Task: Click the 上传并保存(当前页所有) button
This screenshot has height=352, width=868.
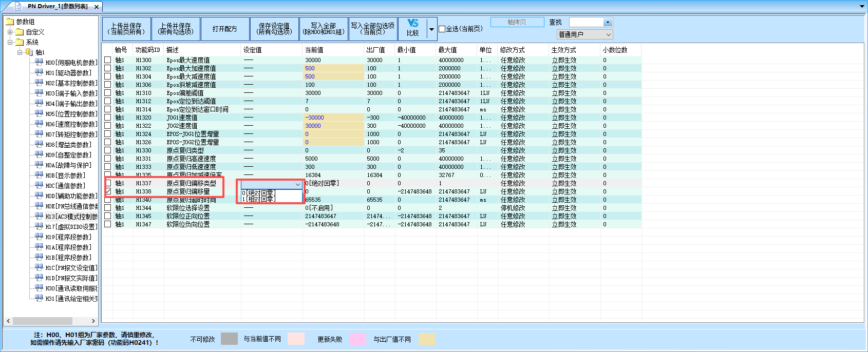Action: (126, 29)
